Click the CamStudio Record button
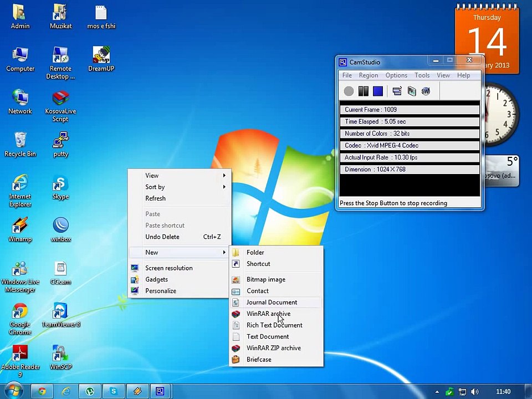Image resolution: width=532 pixels, height=399 pixels. click(349, 91)
